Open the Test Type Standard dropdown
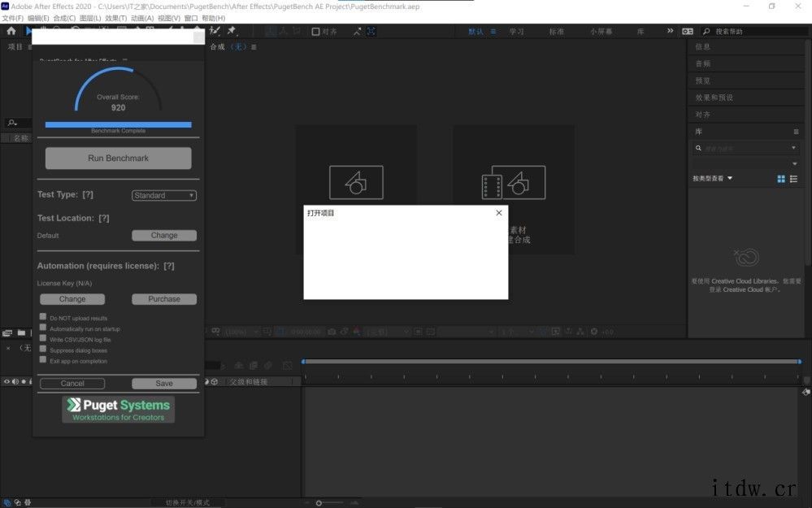 coord(164,195)
